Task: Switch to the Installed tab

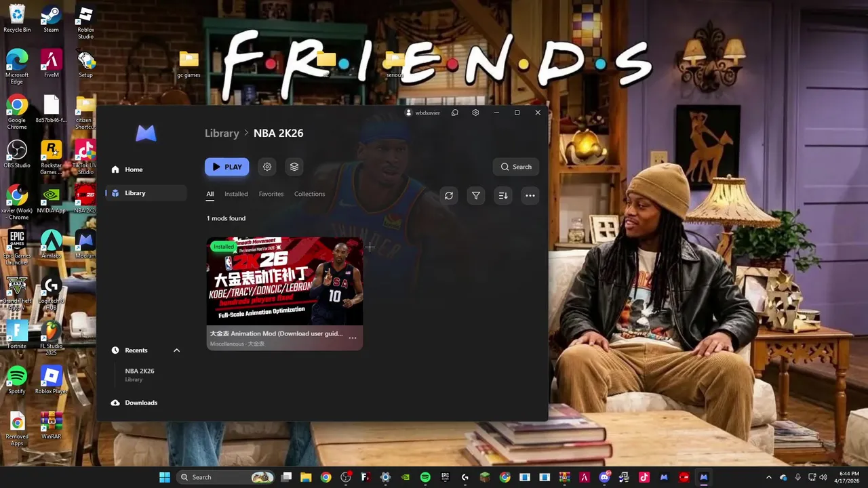Action: [x=236, y=194]
